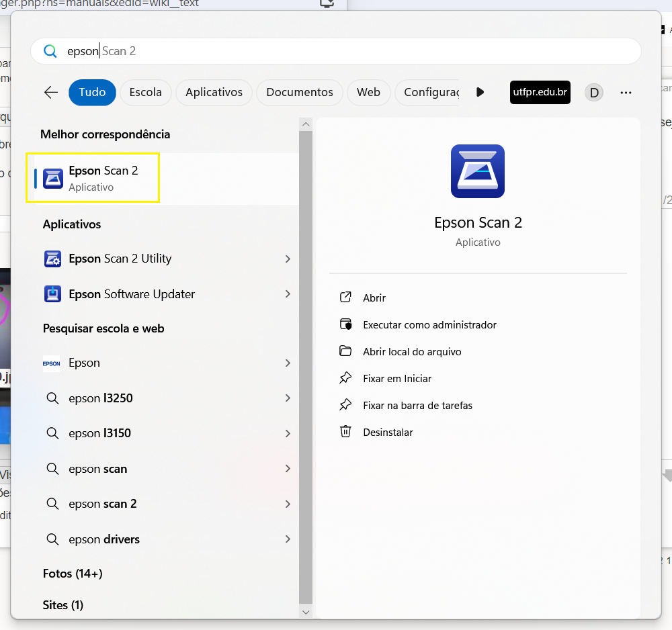The image size is (672, 630).
Task: Launch Epson Software Updater icon
Action: point(53,294)
